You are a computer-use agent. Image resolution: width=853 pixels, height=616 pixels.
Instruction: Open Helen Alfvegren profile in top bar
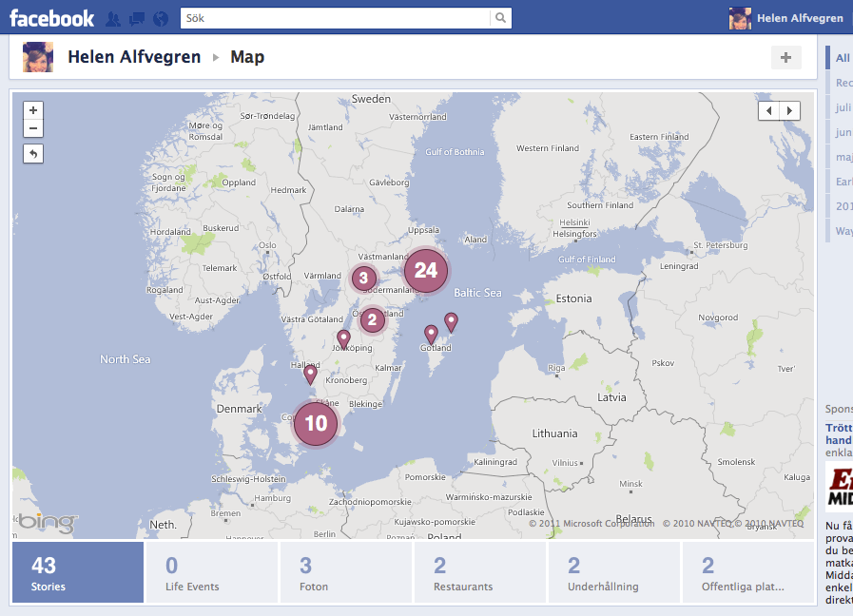tap(800, 18)
